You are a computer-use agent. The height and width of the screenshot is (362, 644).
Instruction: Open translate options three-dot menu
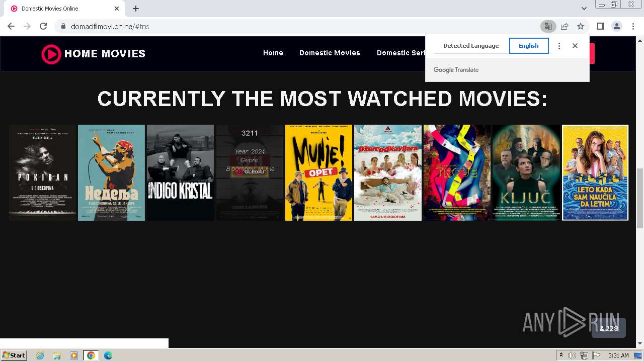[x=559, y=46]
